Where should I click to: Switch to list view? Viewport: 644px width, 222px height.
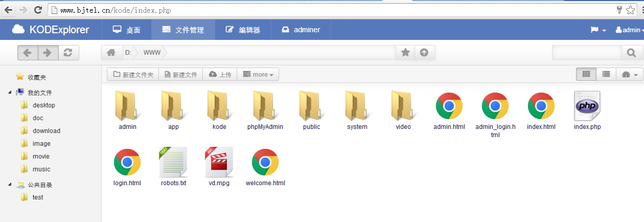point(606,74)
